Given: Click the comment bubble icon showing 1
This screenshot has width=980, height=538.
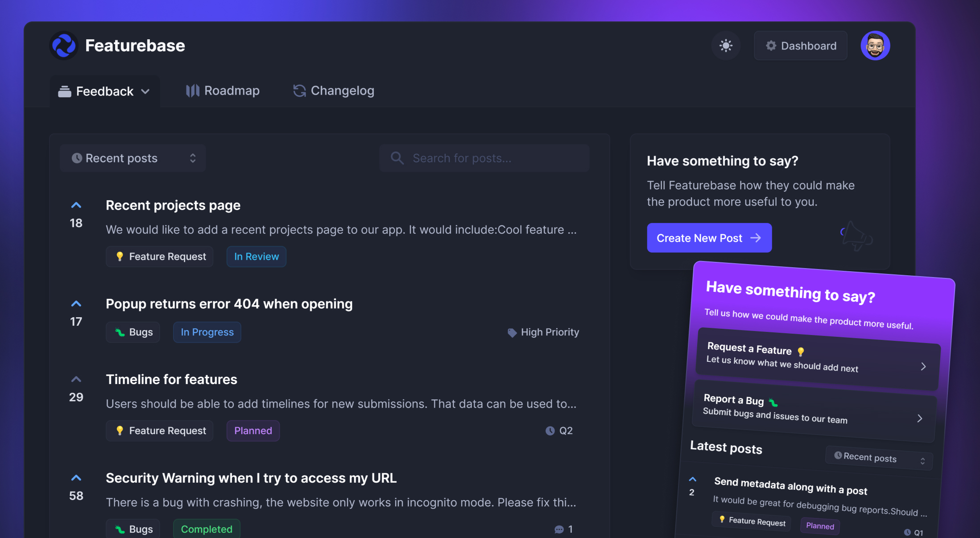Looking at the screenshot, I should tap(558, 529).
